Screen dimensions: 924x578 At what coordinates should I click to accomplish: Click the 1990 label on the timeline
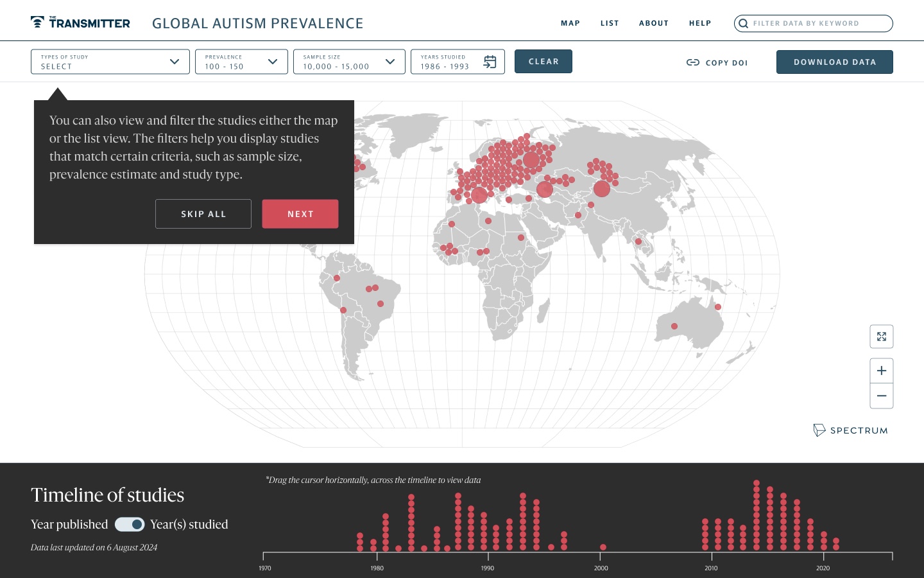click(x=488, y=568)
